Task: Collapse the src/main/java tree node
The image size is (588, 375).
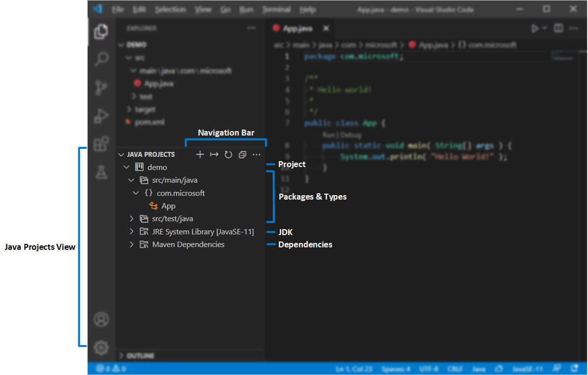Action: click(x=131, y=180)
